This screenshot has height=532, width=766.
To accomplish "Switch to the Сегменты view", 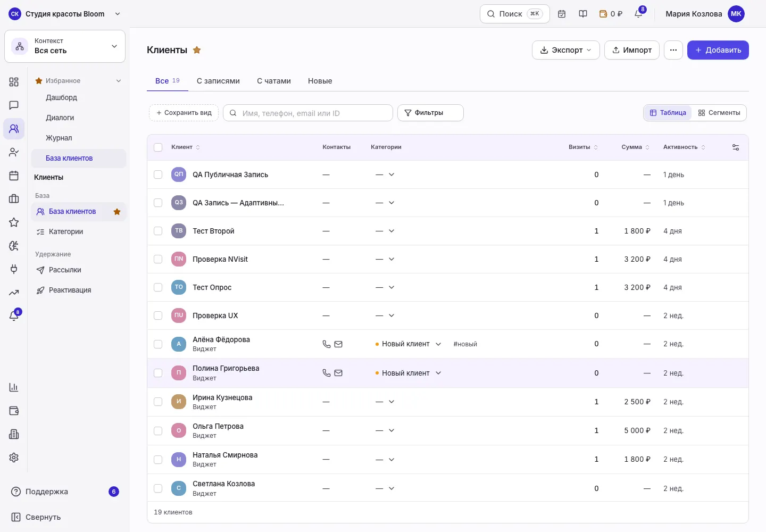I will 719,113.
